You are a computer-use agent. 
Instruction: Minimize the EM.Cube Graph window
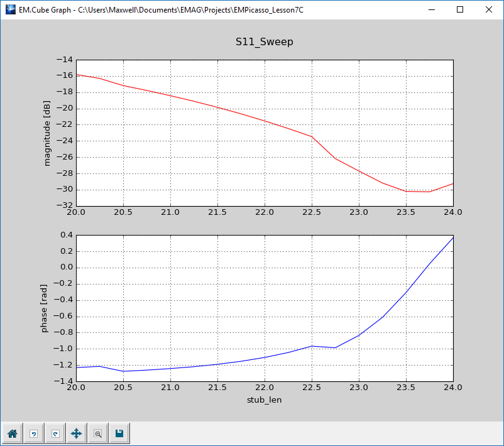[x=431, y=9]
